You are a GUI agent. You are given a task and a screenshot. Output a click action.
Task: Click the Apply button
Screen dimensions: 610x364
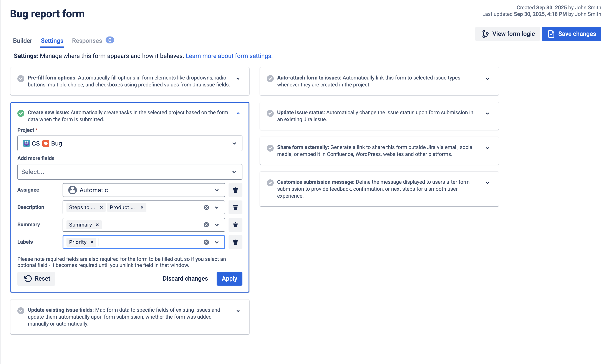tap(229, 278)
